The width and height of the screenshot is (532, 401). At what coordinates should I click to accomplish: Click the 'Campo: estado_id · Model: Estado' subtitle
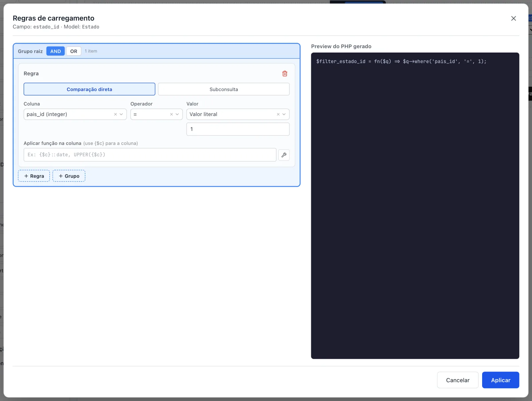click(x=56, y=27)
